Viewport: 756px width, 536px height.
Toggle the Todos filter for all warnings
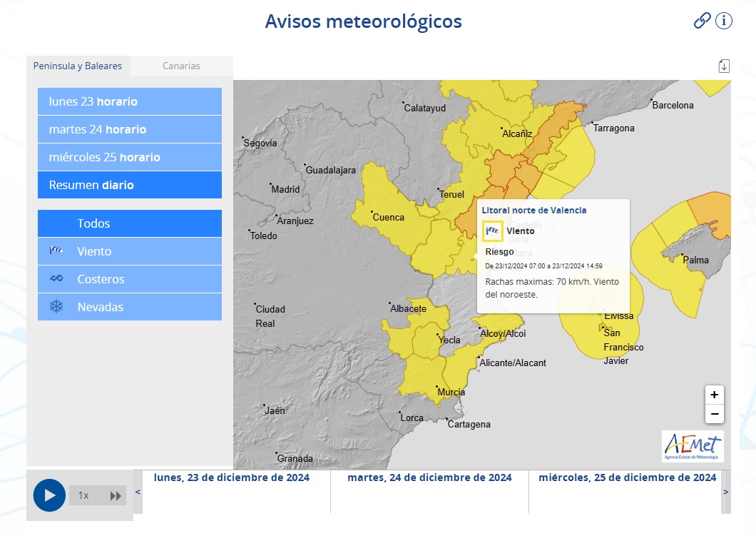point(129,223)
